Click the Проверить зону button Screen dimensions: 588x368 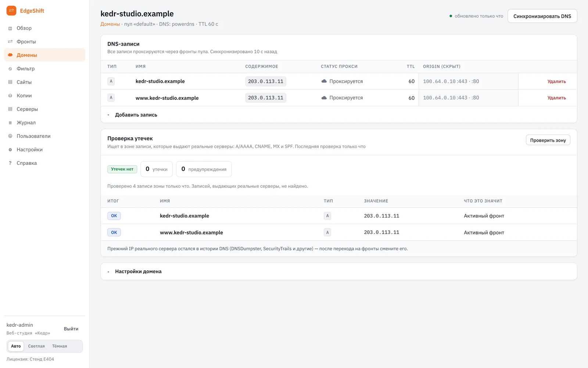pyautogui.click(x=548, y=140)
